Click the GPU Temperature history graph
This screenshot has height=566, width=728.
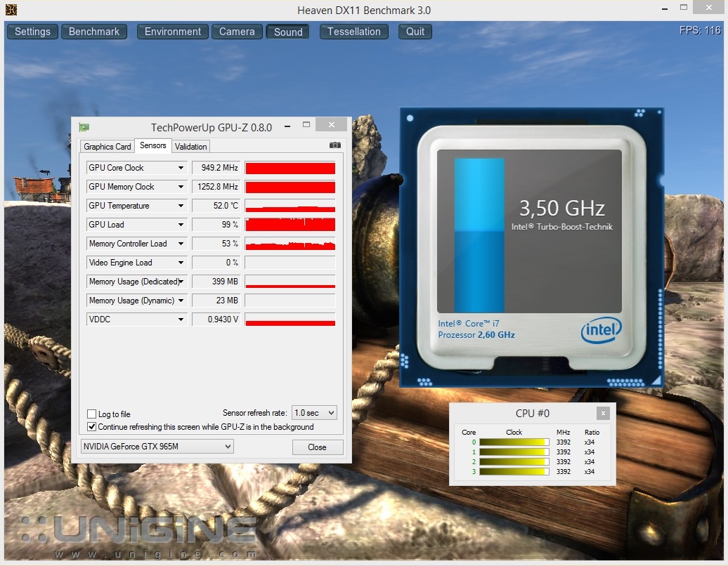290,206
